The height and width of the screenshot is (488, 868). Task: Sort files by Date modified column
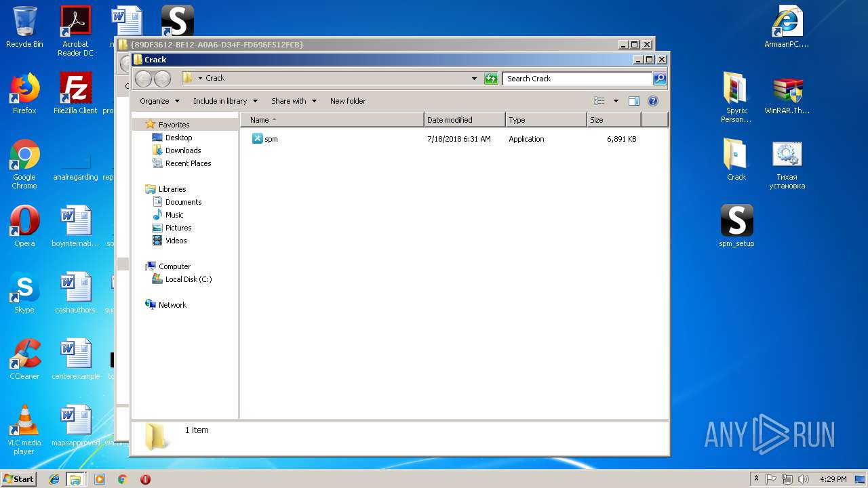(x=465, y=120)
